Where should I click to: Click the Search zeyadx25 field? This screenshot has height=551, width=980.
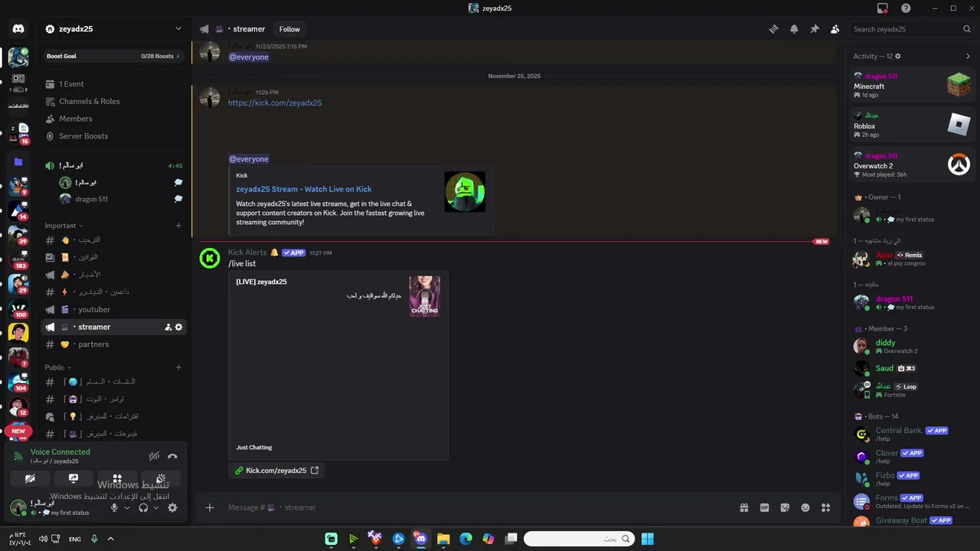pyautogui.click(x=912, y=29)
